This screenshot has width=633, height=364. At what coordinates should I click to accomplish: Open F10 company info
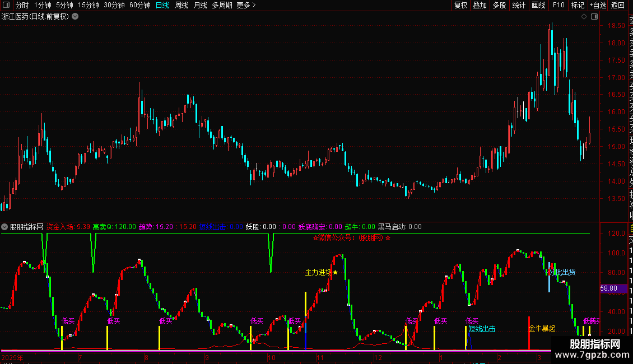(x=558, y=5)
